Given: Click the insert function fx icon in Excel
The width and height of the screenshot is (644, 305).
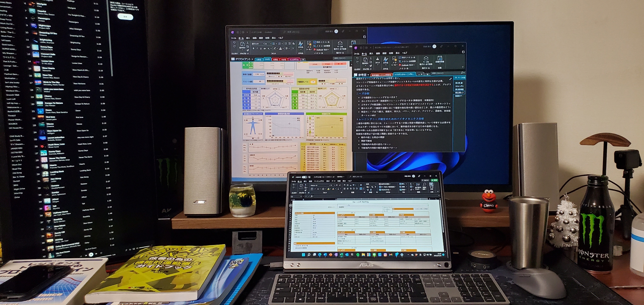Looking at the screenshot, I should tap(312, 197).
